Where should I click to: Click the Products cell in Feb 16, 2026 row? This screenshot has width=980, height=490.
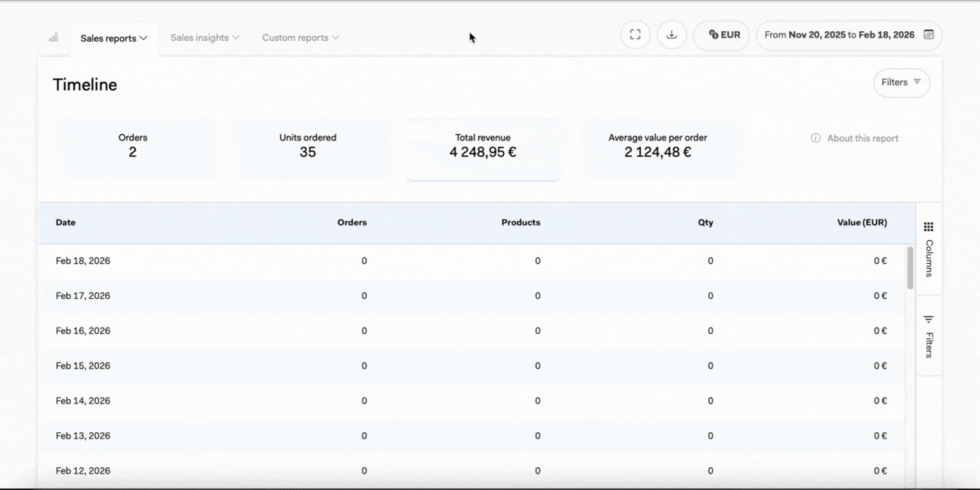pos(537,331)
